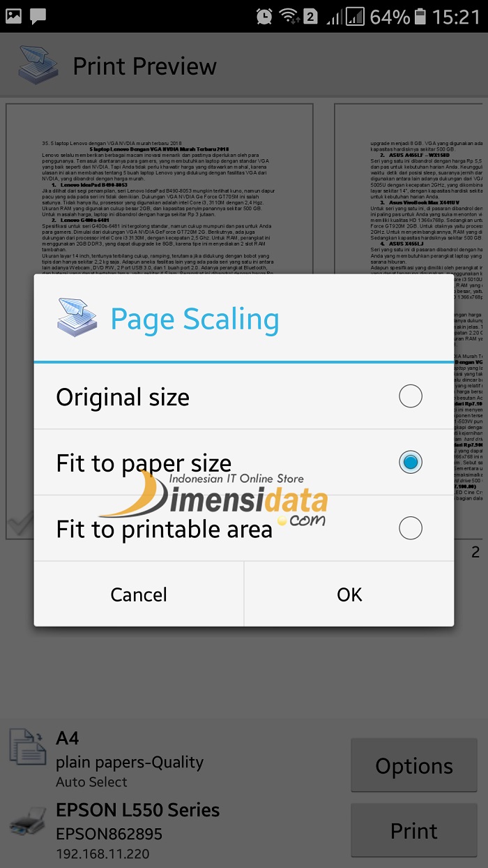The image size is (488, 868).
Task: Tap the Print button
Action: 414,831
